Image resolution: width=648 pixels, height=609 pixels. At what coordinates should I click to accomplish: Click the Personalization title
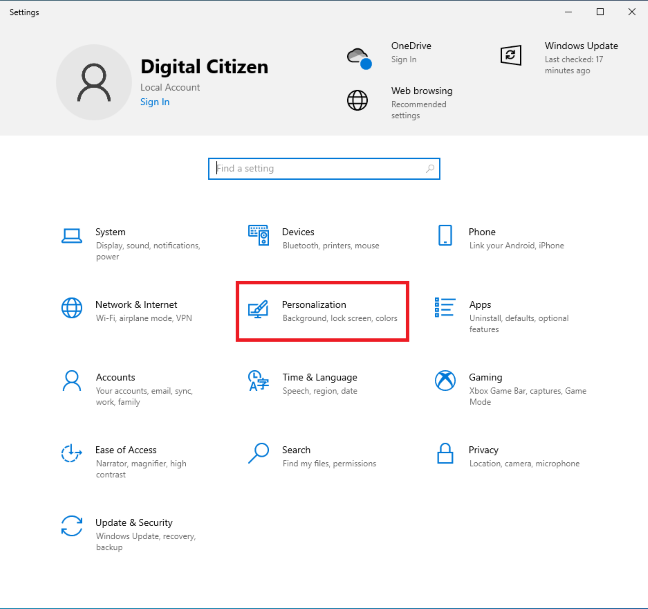tap(314, 304)
